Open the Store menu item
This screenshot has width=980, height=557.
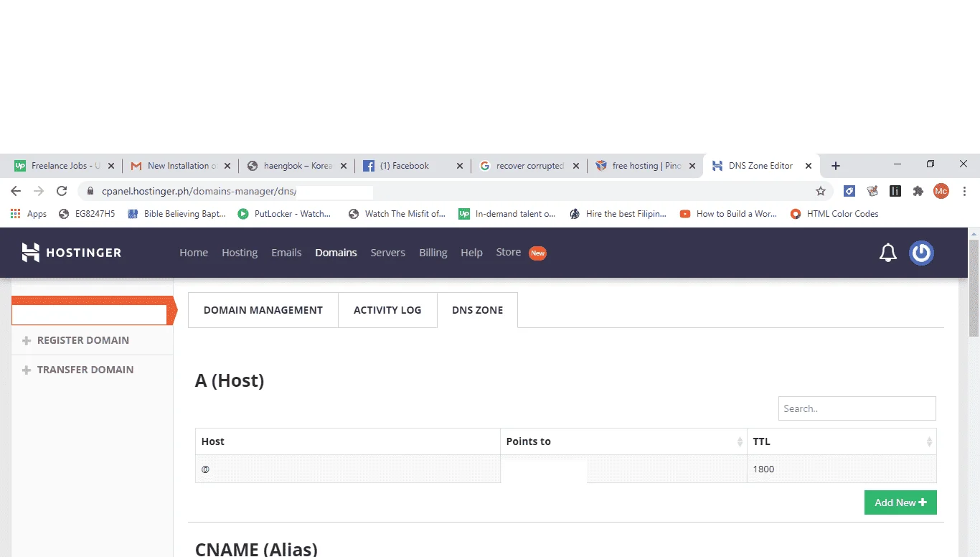[509, 252]
